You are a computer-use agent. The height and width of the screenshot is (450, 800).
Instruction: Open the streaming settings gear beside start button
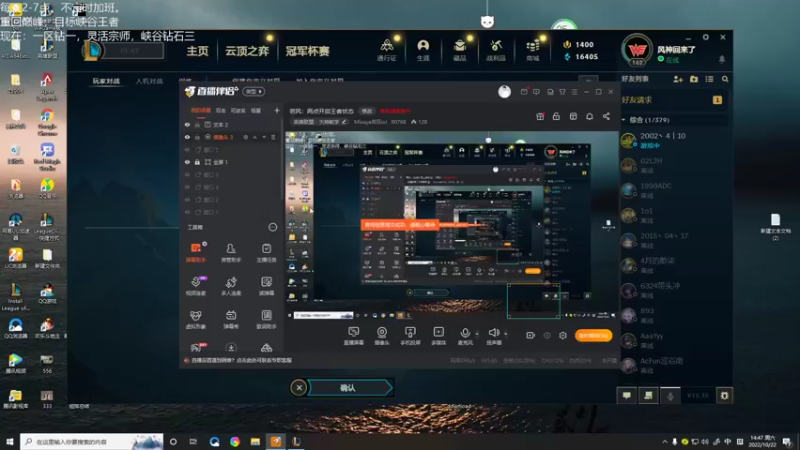tap(563, 335)
